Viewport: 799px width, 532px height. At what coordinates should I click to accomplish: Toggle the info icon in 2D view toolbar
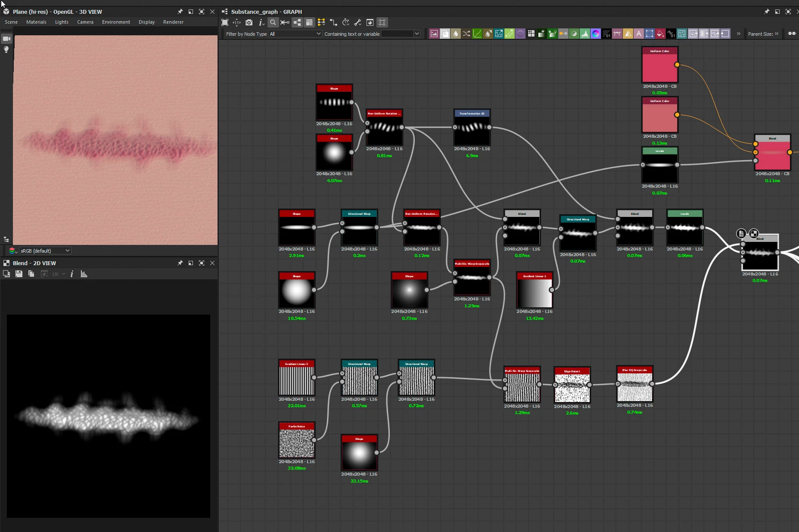tap(72, 274)
